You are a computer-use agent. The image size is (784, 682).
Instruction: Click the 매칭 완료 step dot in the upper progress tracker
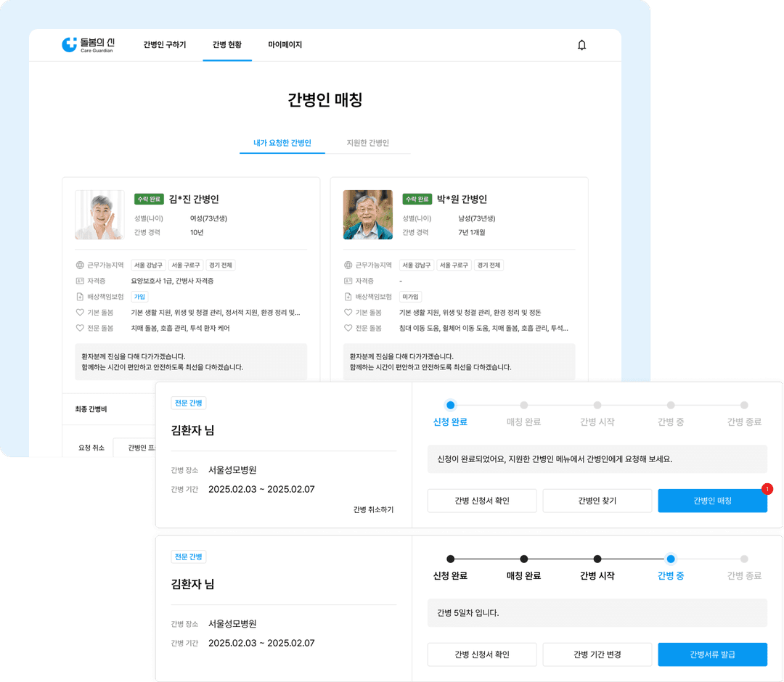click(x=523, y=406)
